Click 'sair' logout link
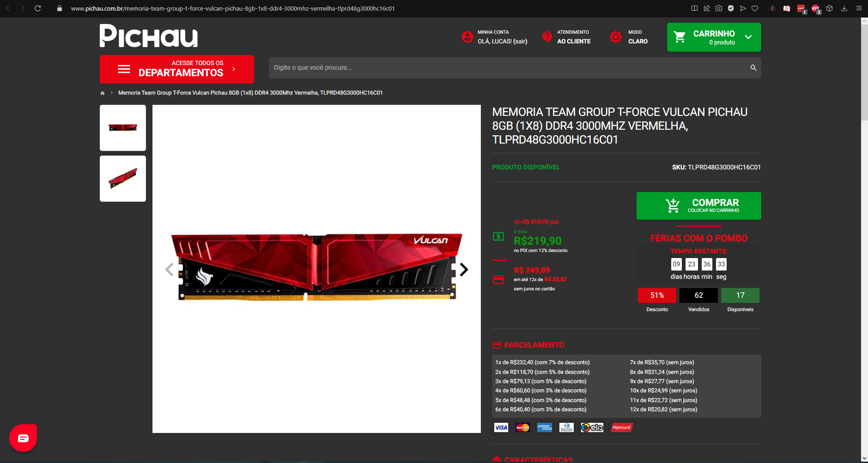868x463 pixels. click(x=520, y=42)
